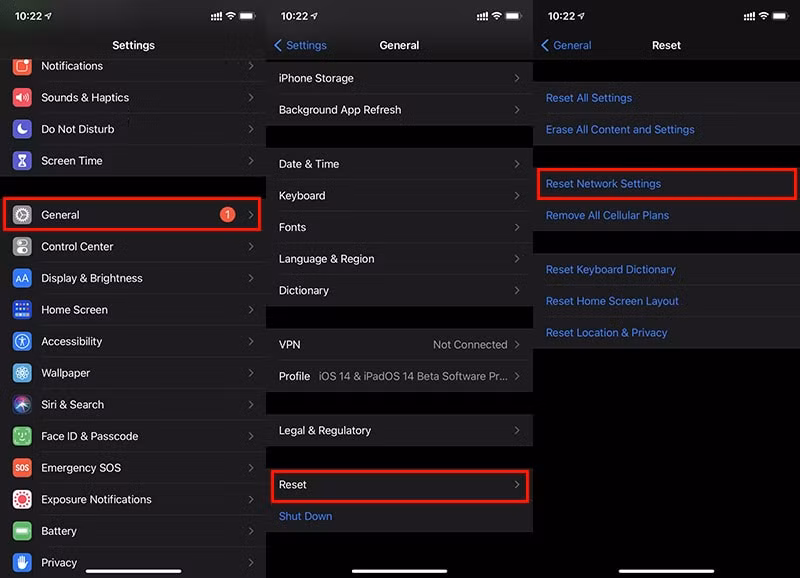Open the Notifications settings row
Screen dimensions: 800x578
point(133,66)
